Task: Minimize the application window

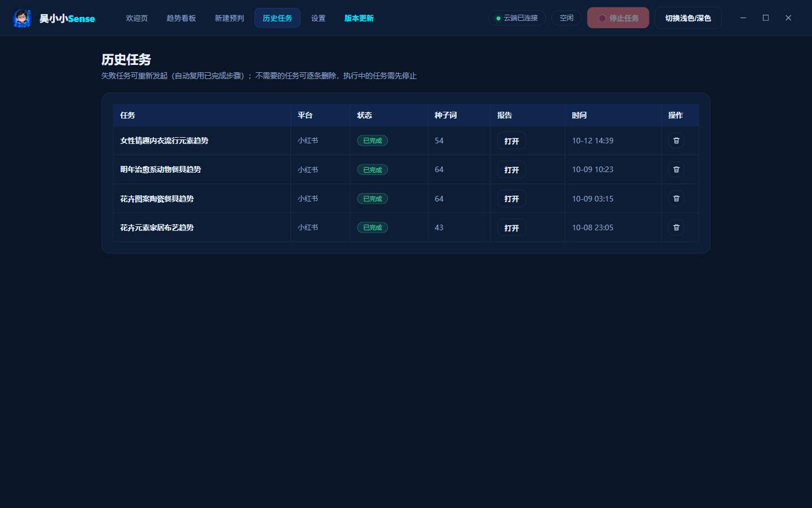Action: (x=743, y=18)
